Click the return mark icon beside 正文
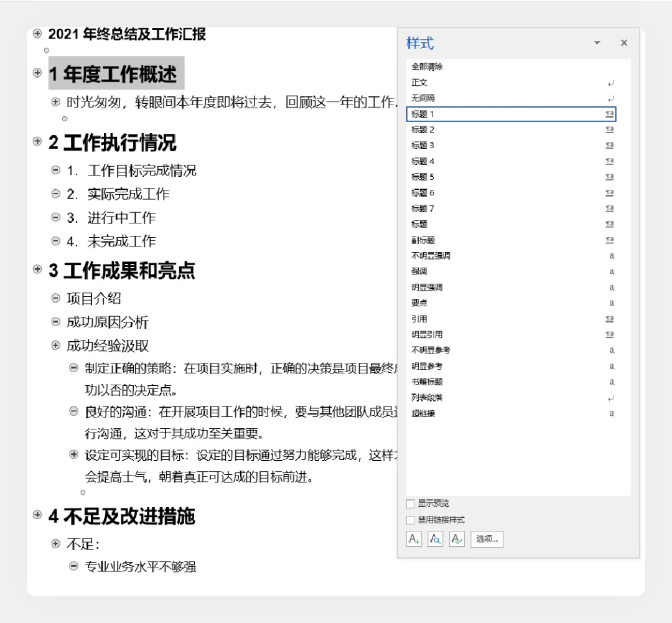This screenshot has height=623, width=672. point(611,82)
